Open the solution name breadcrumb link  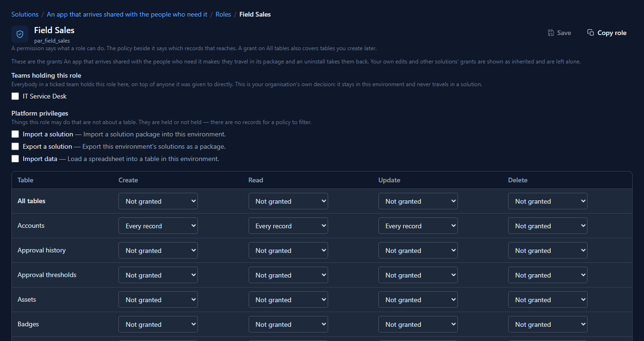pyautogui.click(x=127, y=14)
